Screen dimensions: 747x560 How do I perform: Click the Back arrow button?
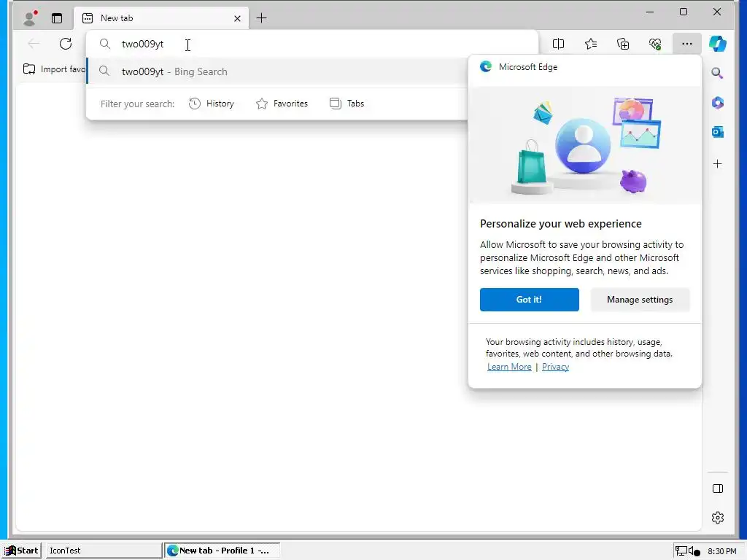click(34, 44)
